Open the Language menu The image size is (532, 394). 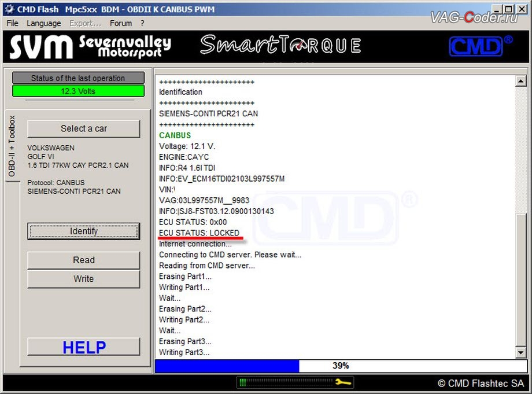point(44,23)
